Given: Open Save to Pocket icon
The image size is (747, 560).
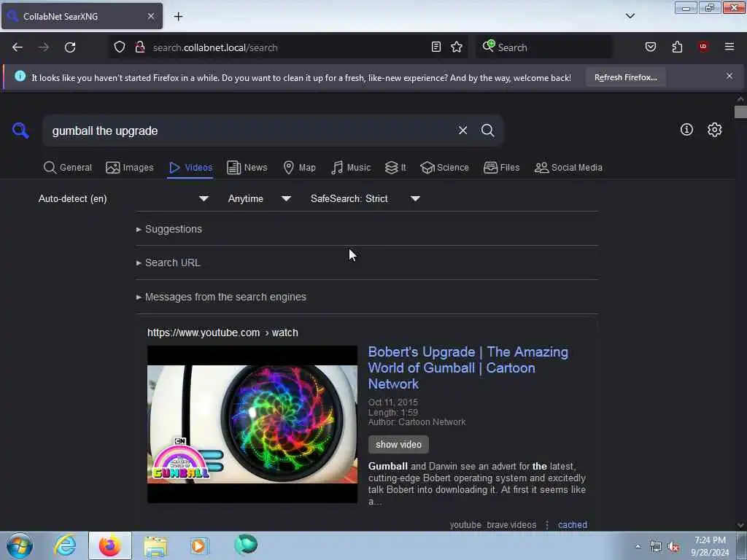Looking at the screenshot, I should (651, 47).
